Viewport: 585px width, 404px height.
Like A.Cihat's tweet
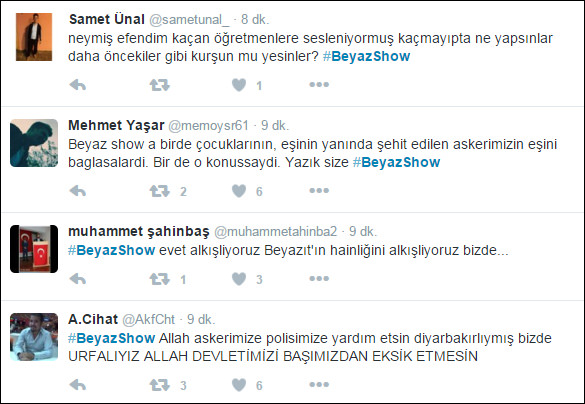(239, 385)
